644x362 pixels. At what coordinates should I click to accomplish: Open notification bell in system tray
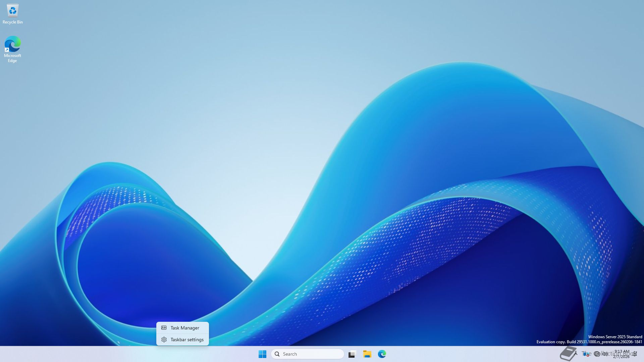(x=635, y=354)
